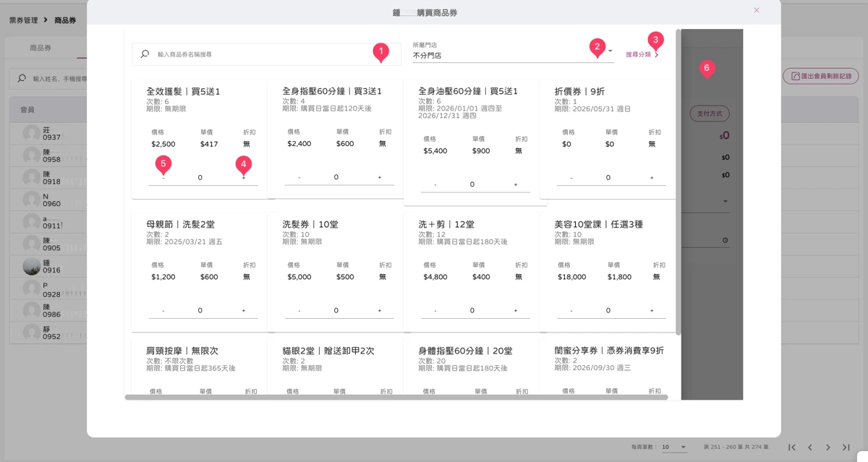
Task: Open the 每頁筆數 rows-per-page dropdown
Action: pyautogui.click(x=674, y=448)
